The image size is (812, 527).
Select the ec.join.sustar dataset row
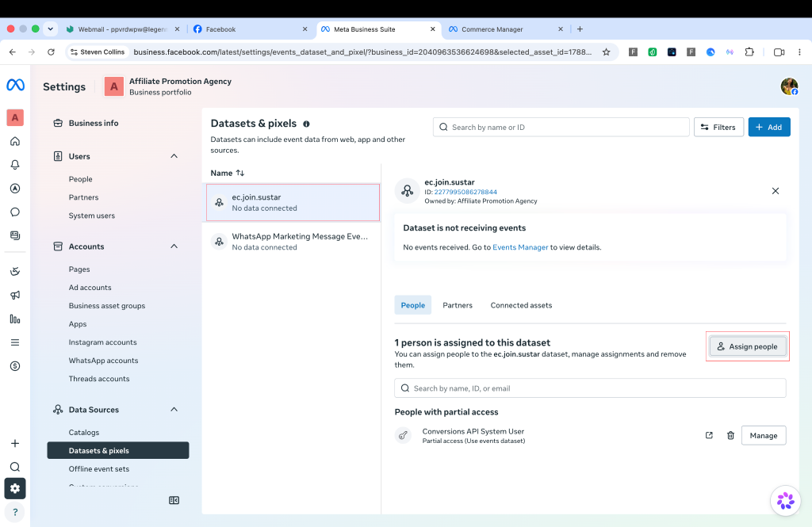293,202
